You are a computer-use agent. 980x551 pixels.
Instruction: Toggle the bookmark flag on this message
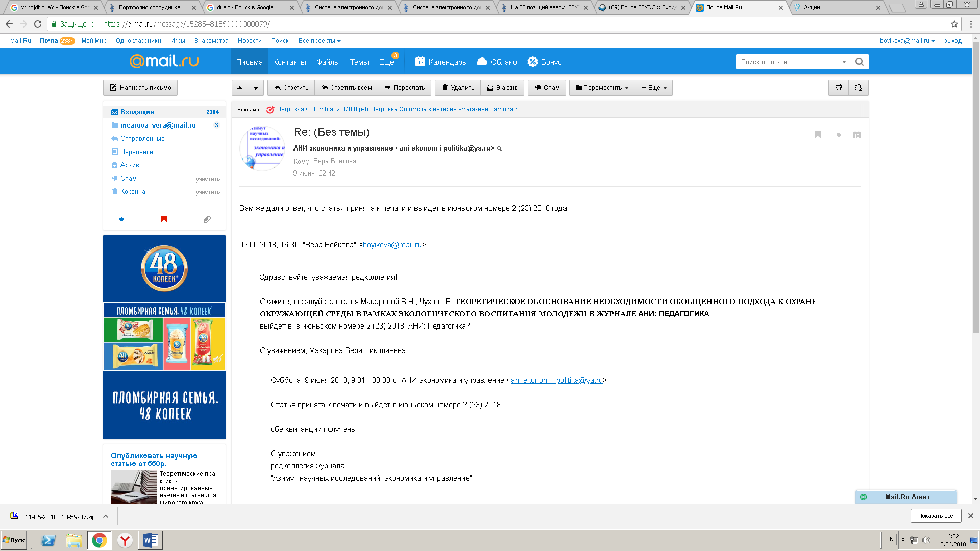click(x=818, y=134)
